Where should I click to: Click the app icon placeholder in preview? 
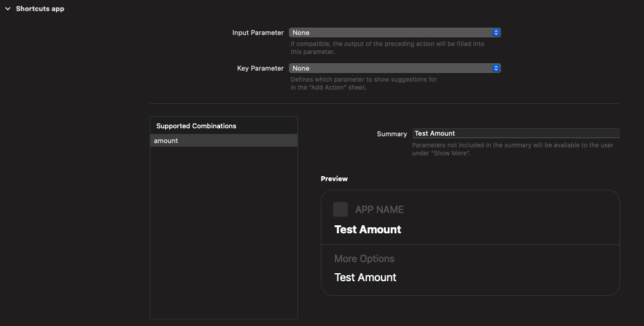pyautogui.click(x=340, y=209)
